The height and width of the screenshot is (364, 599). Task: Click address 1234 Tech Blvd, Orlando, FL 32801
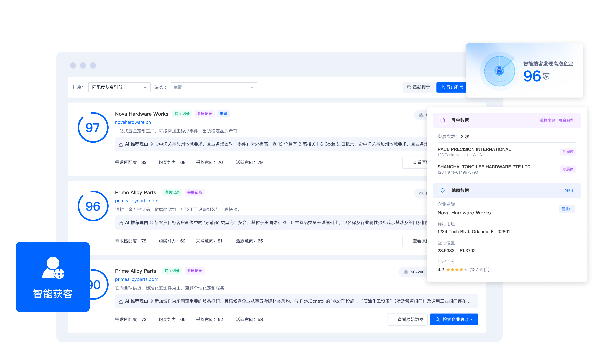pyautogui.click(x=474, y=232)
